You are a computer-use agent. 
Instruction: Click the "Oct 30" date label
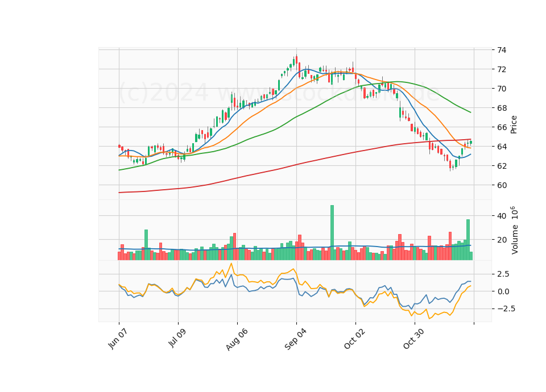(413, 339)
